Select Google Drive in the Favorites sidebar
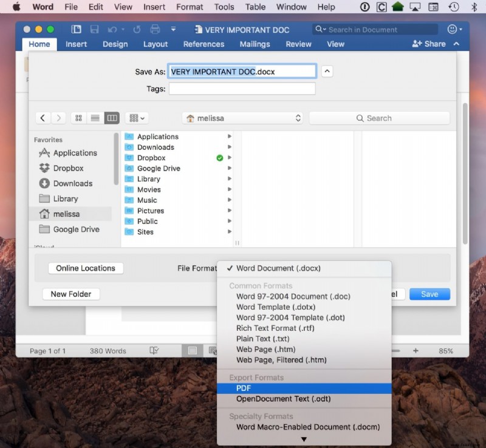 [69, 229]
